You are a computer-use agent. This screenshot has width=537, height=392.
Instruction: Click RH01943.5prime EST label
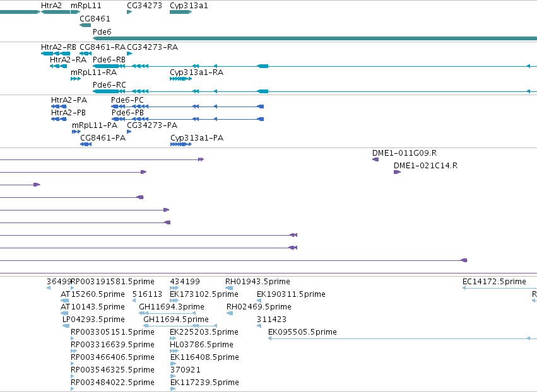pos(257,282)
